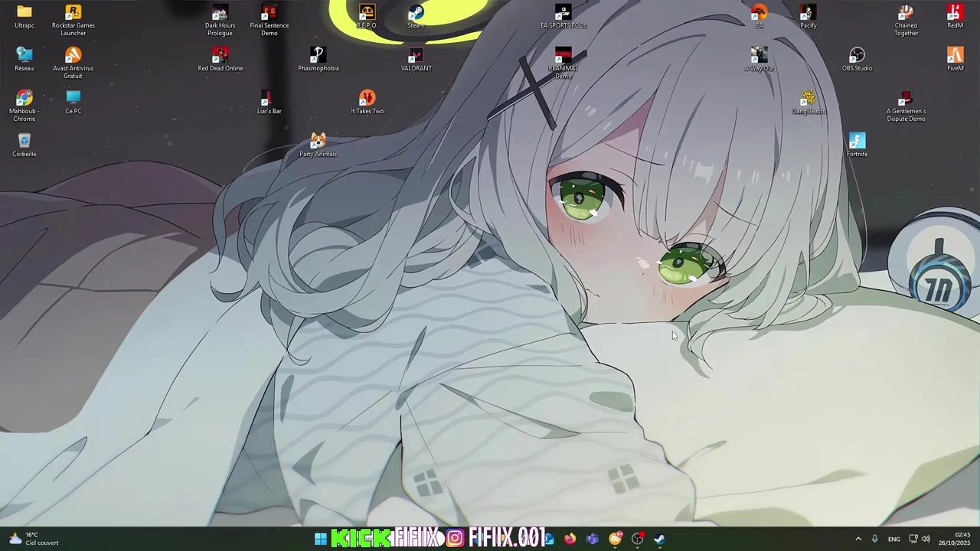
Task: Open the volume speaker control
Action: (926, 539)
